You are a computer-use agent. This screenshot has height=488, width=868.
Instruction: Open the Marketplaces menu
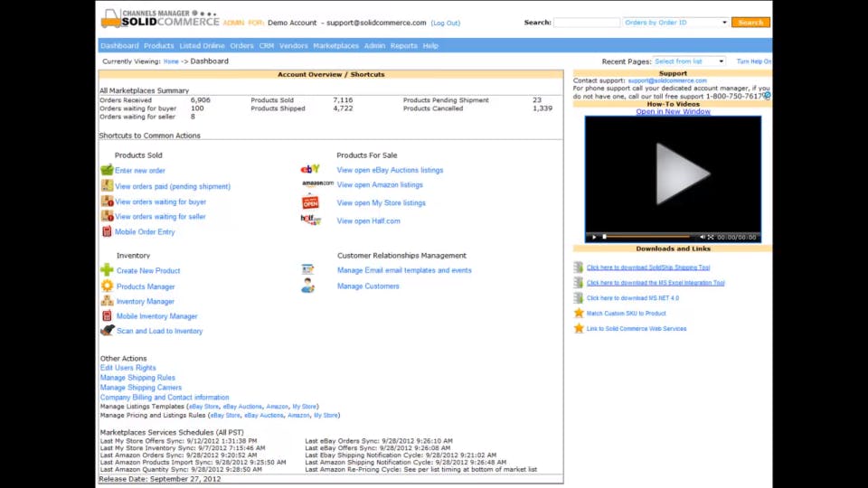pyautogui.click(x=336, y=46)
